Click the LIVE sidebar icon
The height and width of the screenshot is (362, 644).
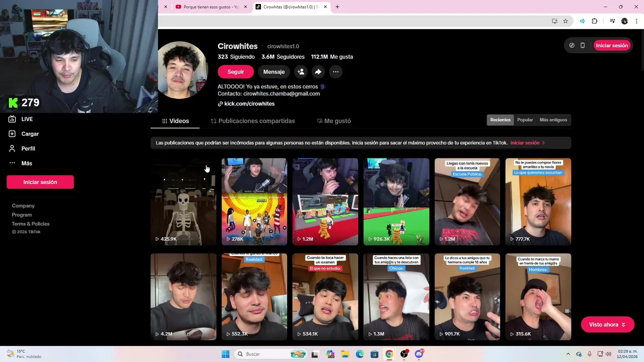[12, 119]
